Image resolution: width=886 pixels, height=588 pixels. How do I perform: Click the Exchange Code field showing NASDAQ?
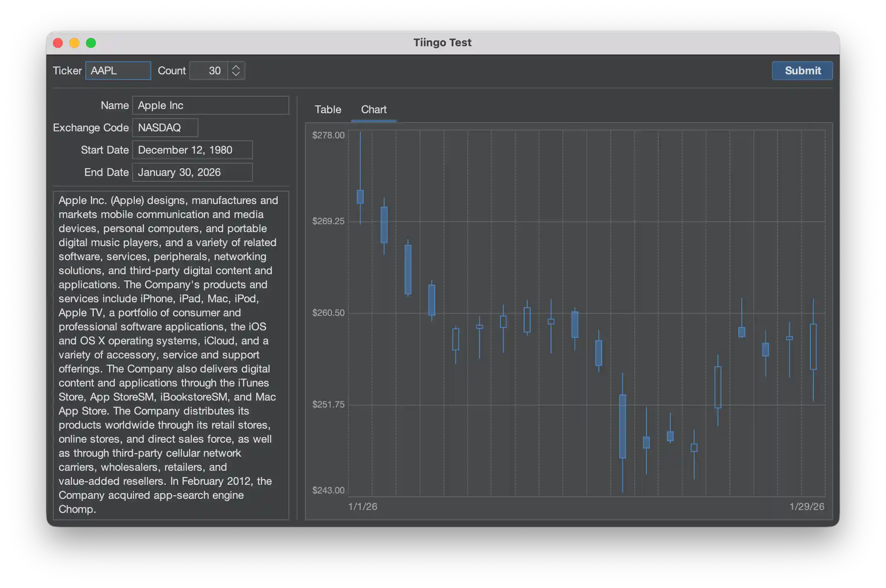pos(165,128)
